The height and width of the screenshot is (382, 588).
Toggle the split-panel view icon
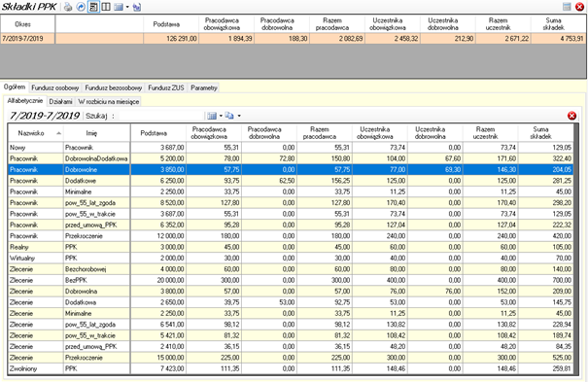[x=106, y=7]
